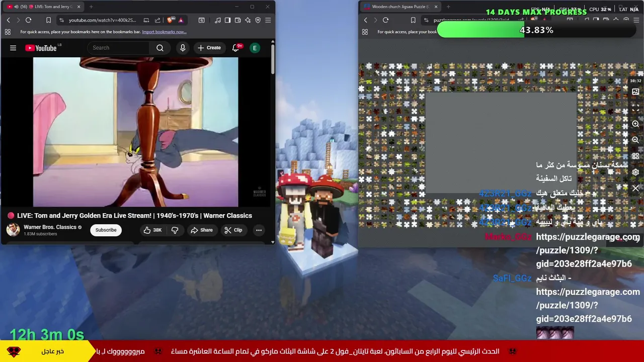
Task: Open the Brave Wallet icon in the YouTube window
Action: click(237, 20)
